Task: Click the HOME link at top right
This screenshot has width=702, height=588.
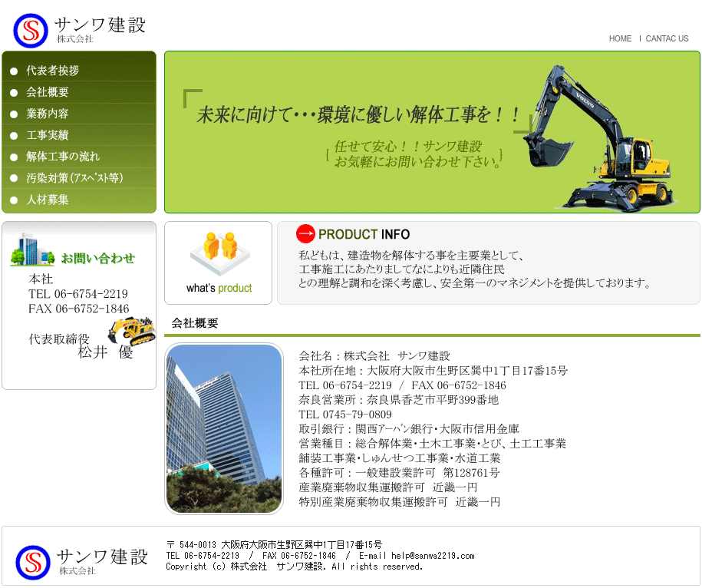Action: pos(620,38)
